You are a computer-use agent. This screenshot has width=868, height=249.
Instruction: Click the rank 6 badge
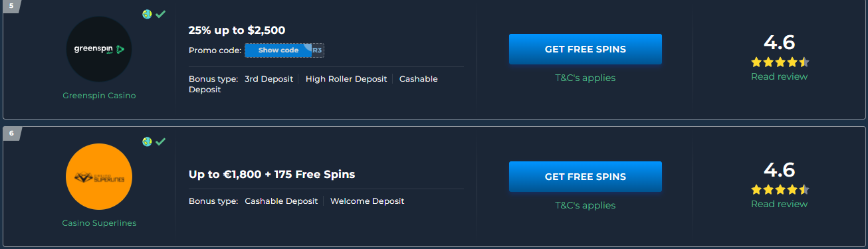pyautogui.click(x=11, y=133)
